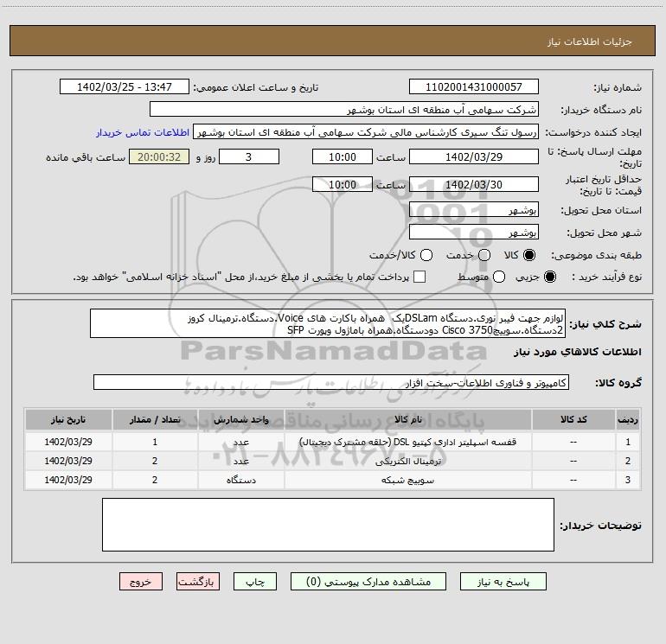Click the پاسخ به نیاز button
The height and width of the screenshot is (644, 666).
(x=503, y=582)
